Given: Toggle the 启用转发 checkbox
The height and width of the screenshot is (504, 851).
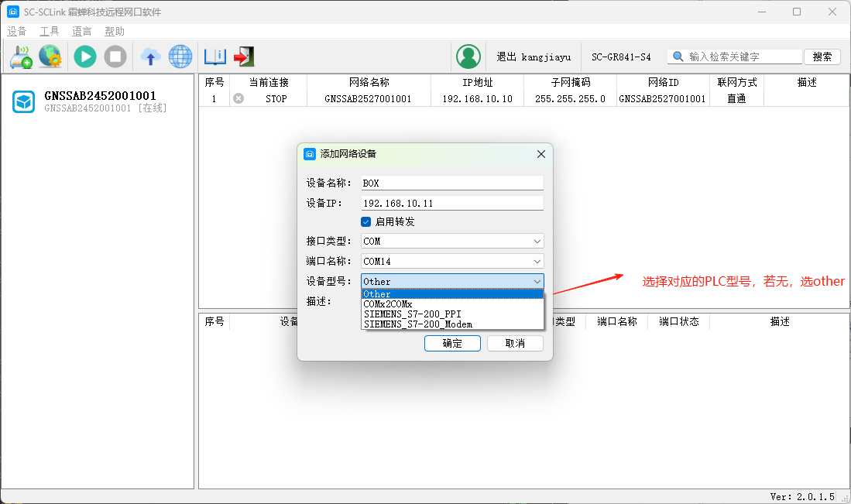Looking at the screenshot, I should click(365, 221).
